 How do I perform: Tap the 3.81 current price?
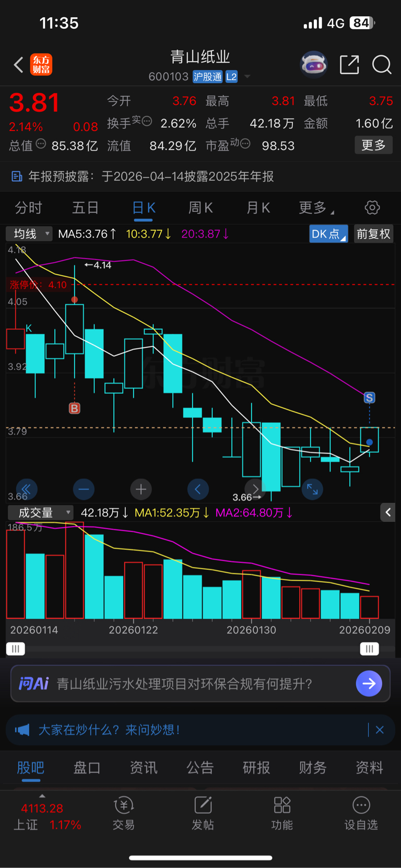click(x=34, y=103)
